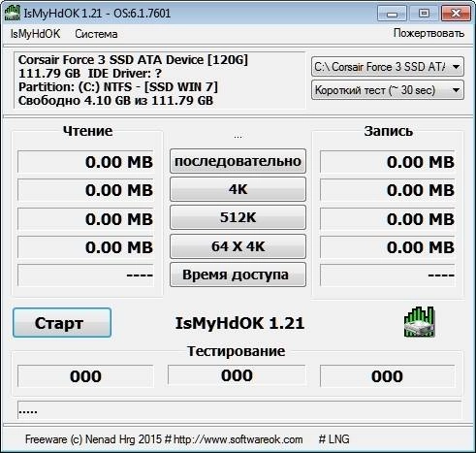Click the IsMyHdOK title bar app icon

tap(12, 13)
